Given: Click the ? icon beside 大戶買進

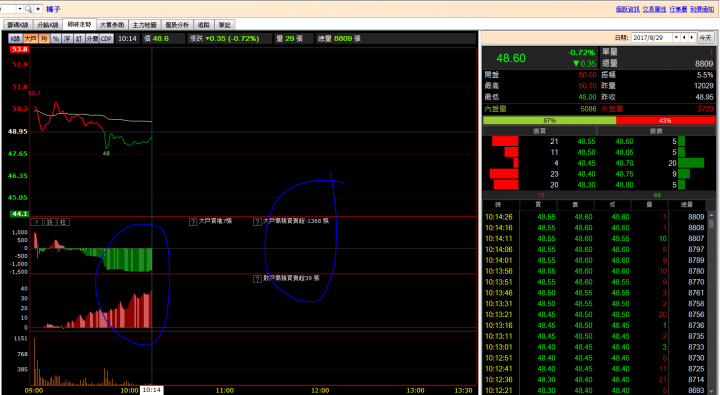Looking at the screenshot, I should (x=193, y=222).
